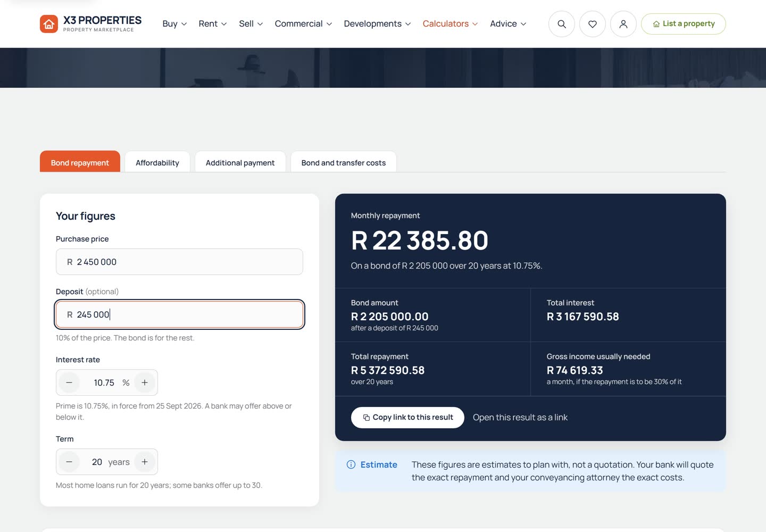
Task: View saved favourites via heart icon
Action: pyautogui.click(x=593, y=24)
